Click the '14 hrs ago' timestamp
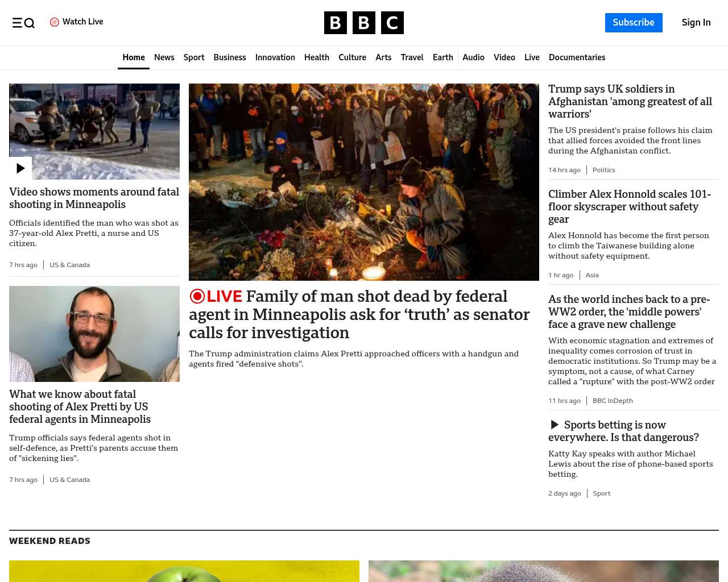Image resolution: width=728 pixels, height=582 pixels. point(564,170)
